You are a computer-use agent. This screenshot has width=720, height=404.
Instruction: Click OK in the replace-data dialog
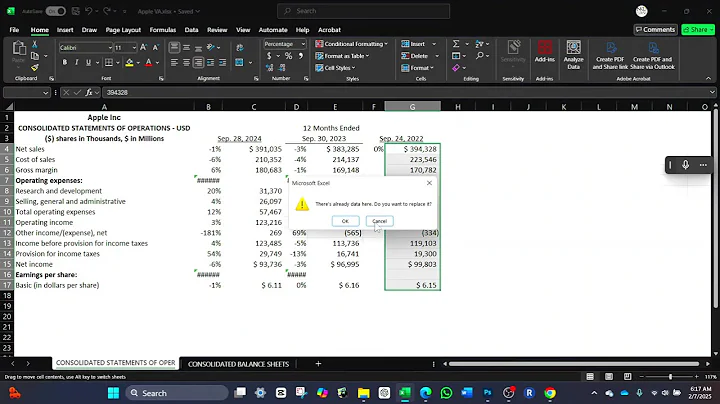pos(345,221)
